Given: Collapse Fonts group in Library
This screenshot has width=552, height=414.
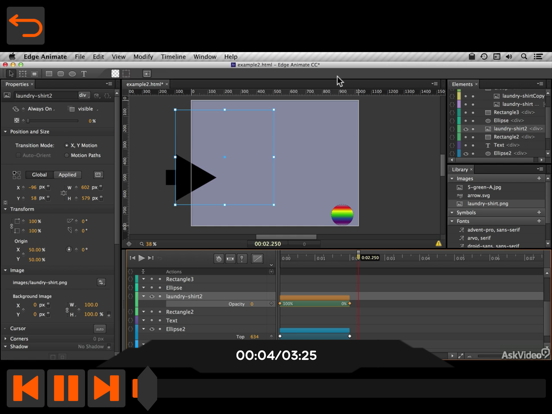Looking at the screenshot, I should coord(452,221).
